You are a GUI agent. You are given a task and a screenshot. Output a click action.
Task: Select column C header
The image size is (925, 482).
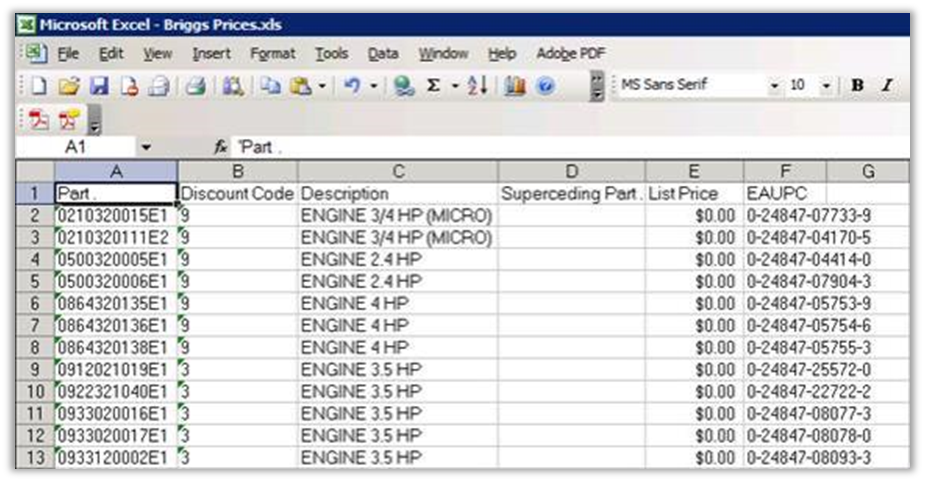click(x=398, y=171)
